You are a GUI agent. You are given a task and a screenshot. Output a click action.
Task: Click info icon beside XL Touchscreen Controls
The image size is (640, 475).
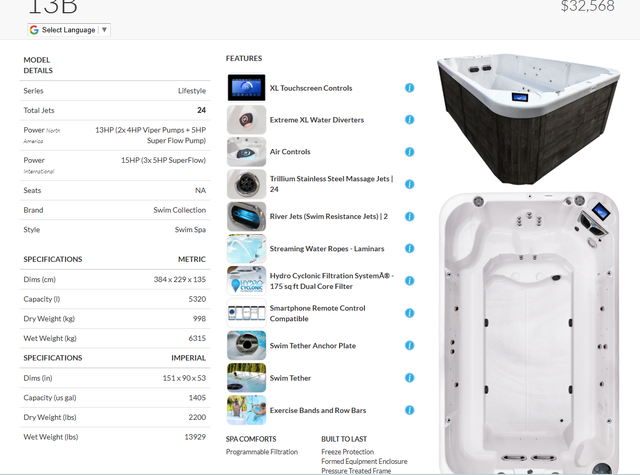click(x=409, y=88)
